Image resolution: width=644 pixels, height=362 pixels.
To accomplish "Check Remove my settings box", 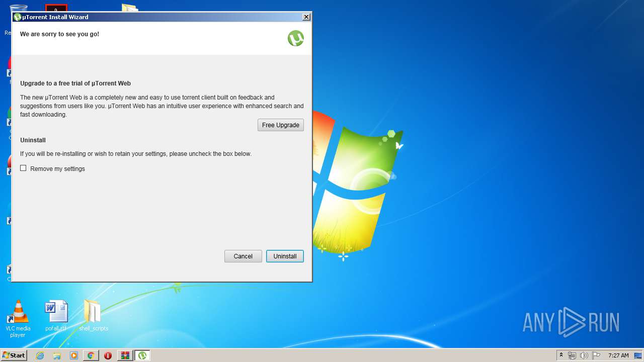I will 23,168.
